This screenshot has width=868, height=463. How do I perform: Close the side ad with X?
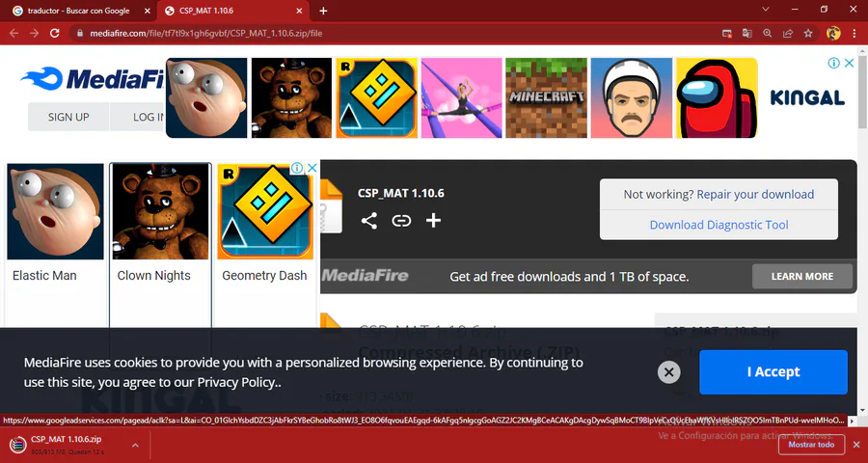312,168
